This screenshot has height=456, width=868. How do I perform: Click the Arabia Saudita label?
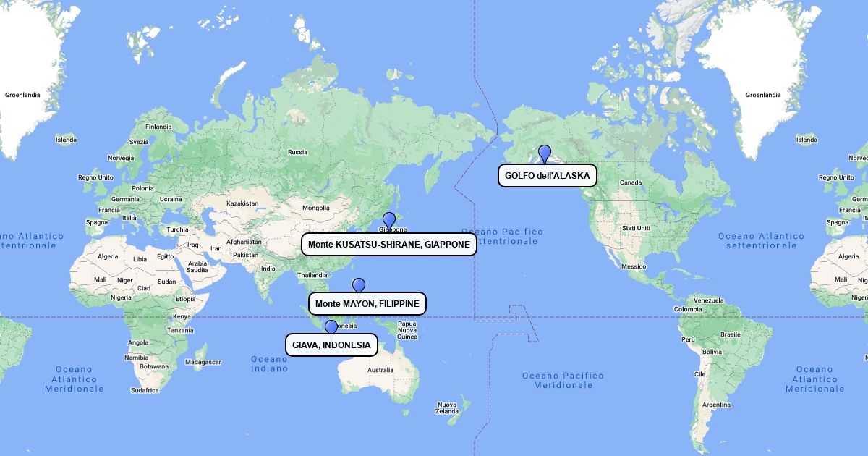pyautogui.click(x=197, y=266)
